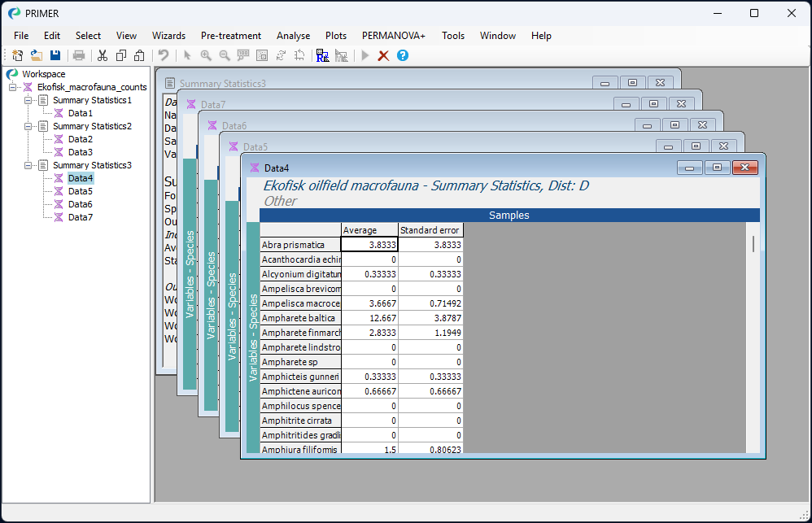Select the Undo toolbar icon
The height and width of the screenshot is (523, 812).
tap(163, 55)
